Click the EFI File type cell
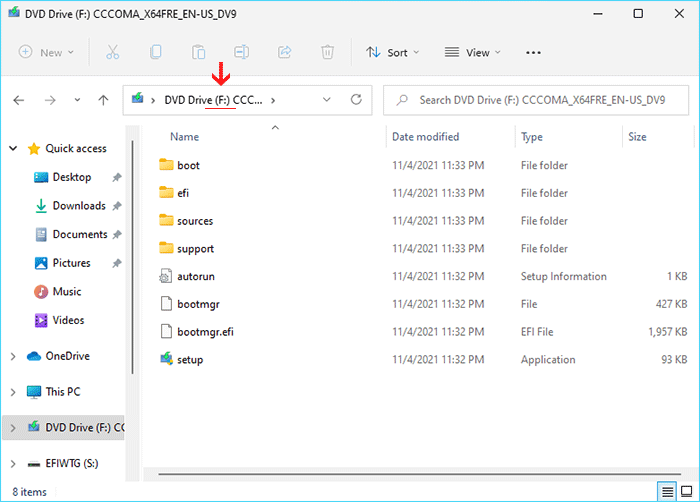Viewport: 700px width, 502px height. [537, 332]
